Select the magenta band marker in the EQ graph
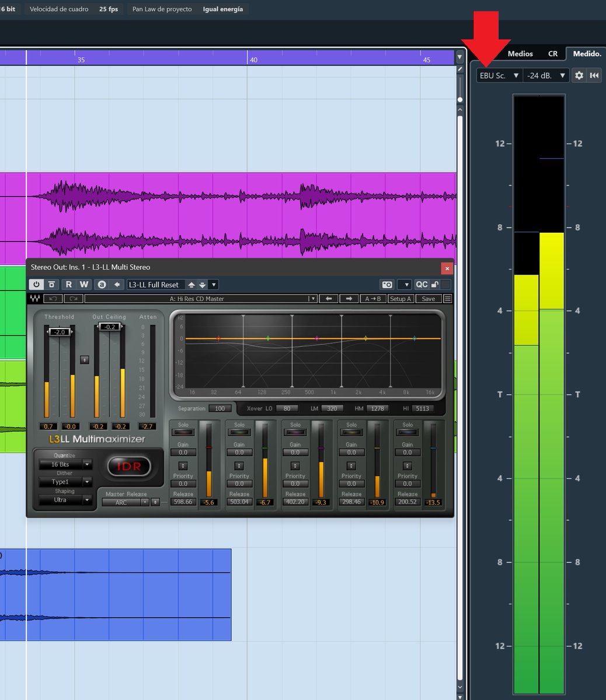This screenshot has height=700, width=606. pos(317,338)
